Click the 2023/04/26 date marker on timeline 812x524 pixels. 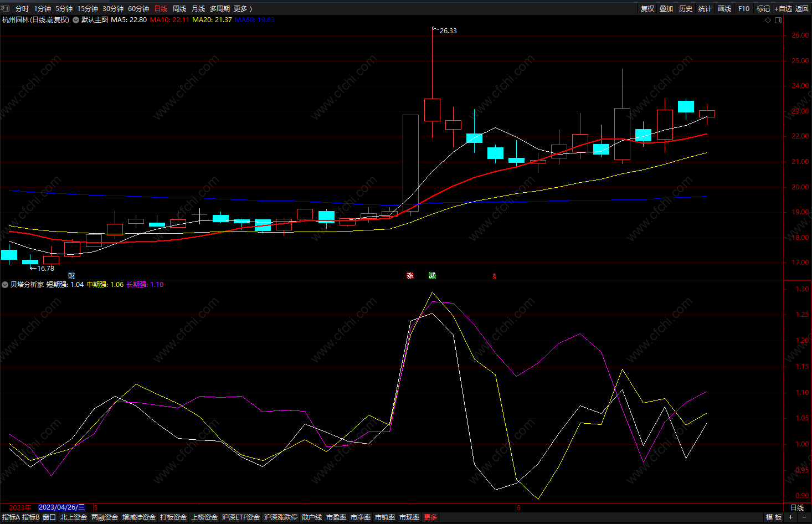point(61,507)
